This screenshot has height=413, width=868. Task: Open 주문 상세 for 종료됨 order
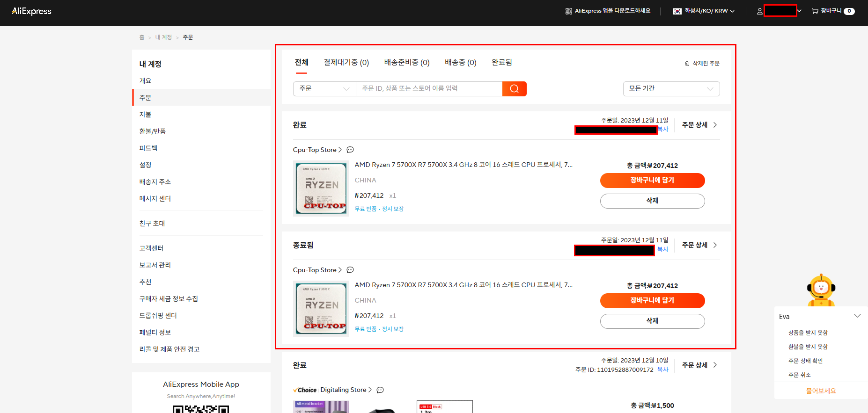tap(699, 245)
